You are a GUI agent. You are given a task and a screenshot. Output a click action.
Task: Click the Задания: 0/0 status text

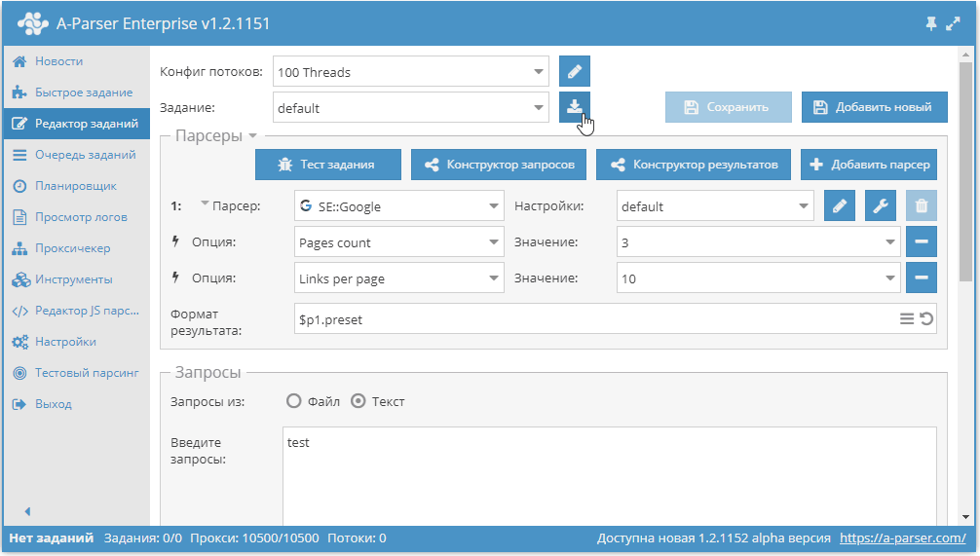point(143,537)
